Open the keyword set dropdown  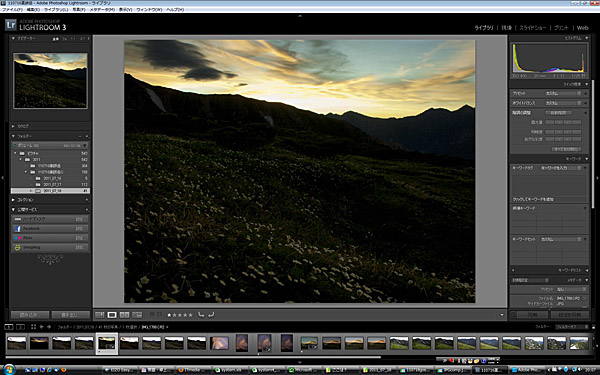coord(561,240)
